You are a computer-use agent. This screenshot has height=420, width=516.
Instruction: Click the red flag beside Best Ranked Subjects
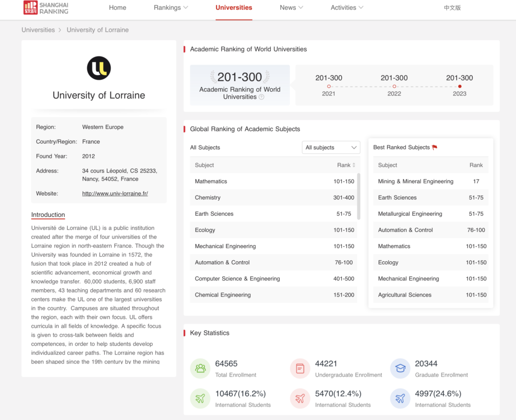coord(435,148)
